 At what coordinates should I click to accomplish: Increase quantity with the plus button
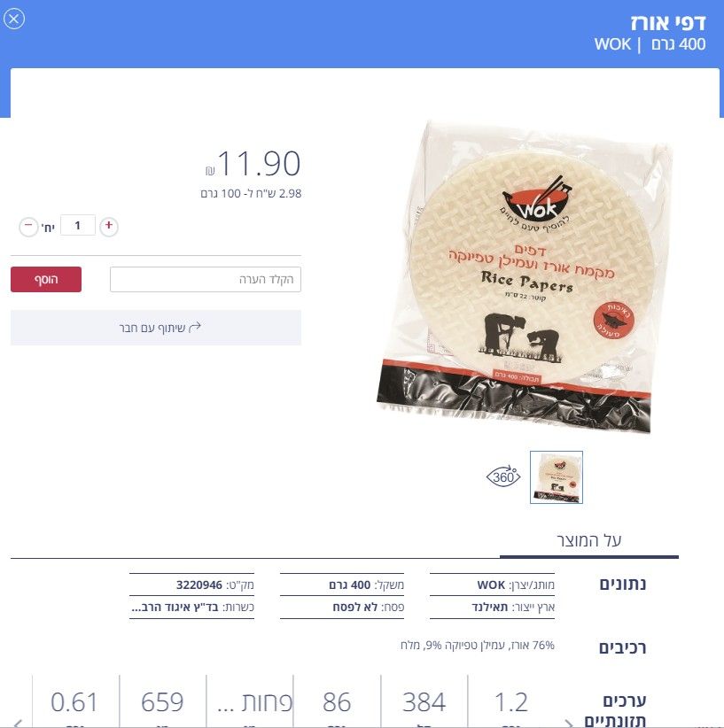(x=109, y=226)
